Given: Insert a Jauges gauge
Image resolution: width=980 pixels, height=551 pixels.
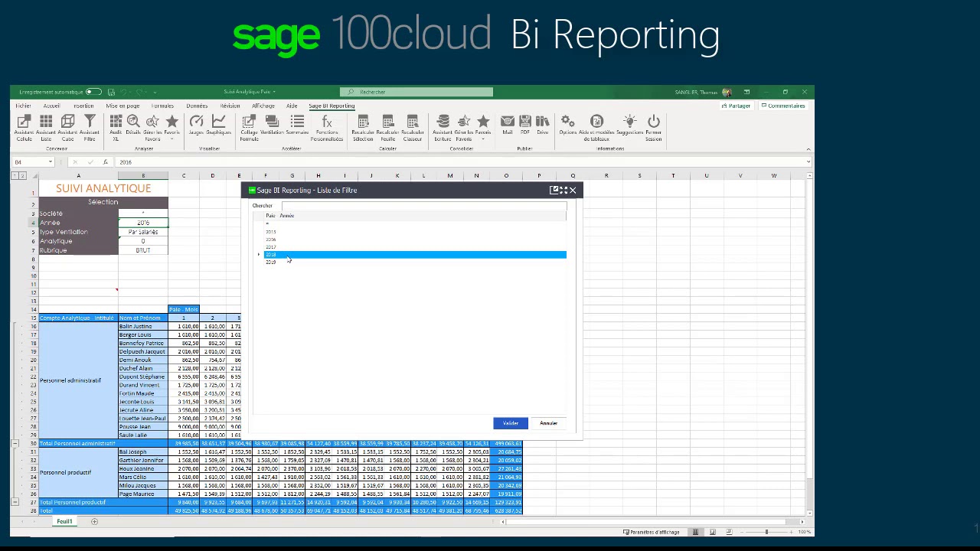Looking at the screenshot, I should tap(197, 125).
